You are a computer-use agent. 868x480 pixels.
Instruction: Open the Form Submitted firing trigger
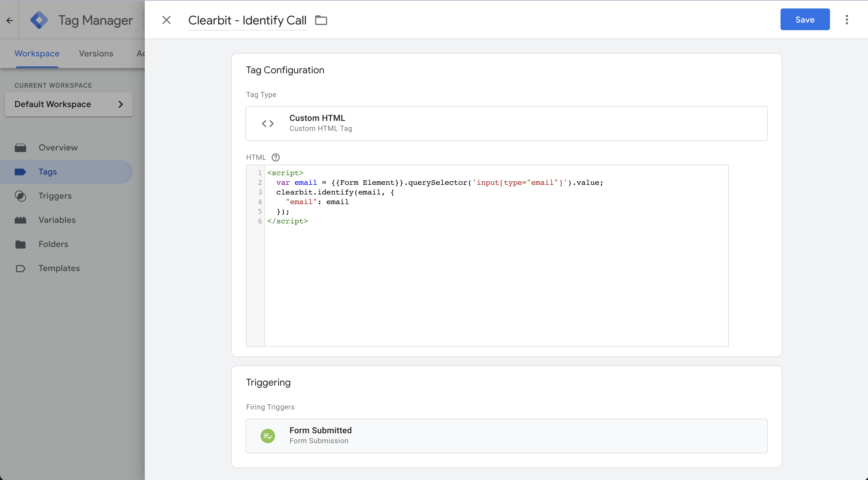click(506, 436)
